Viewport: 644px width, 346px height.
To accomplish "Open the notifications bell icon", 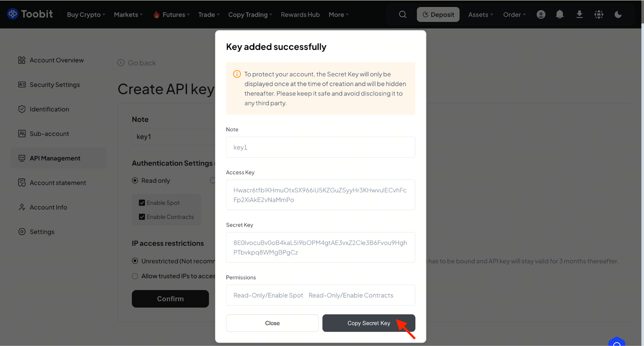I will click(559, 14).
